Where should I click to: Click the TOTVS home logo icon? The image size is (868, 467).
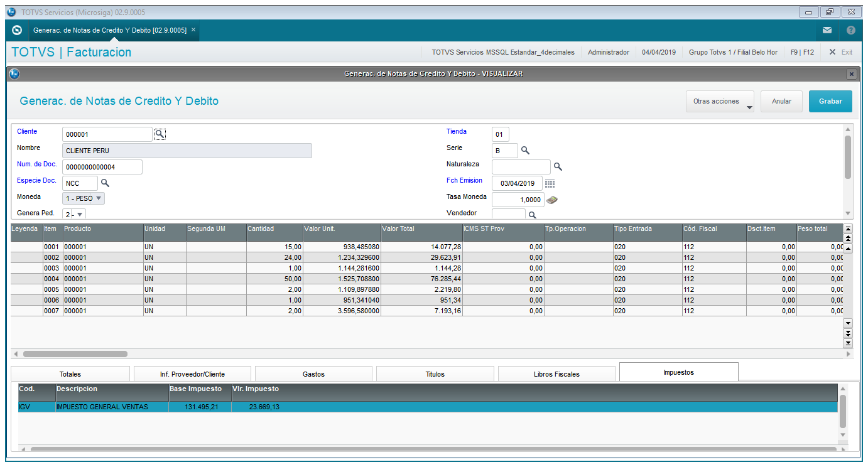(17, 30)
